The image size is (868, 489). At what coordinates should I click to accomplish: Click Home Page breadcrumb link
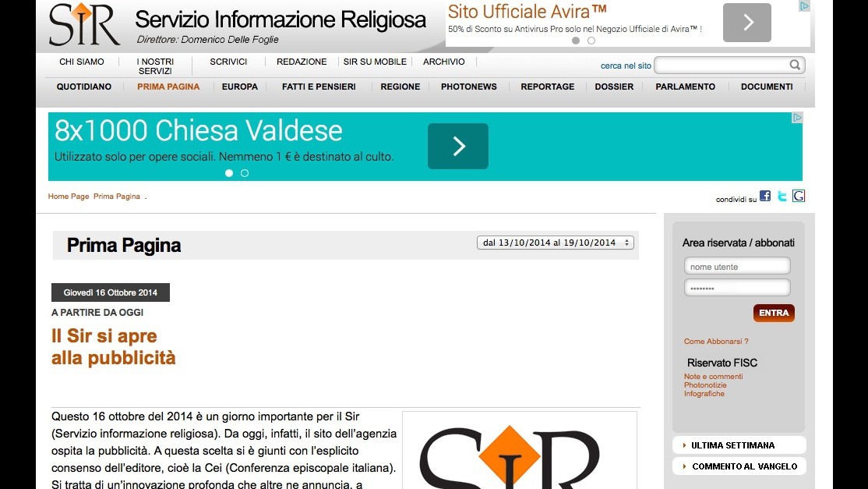(69, 196)
